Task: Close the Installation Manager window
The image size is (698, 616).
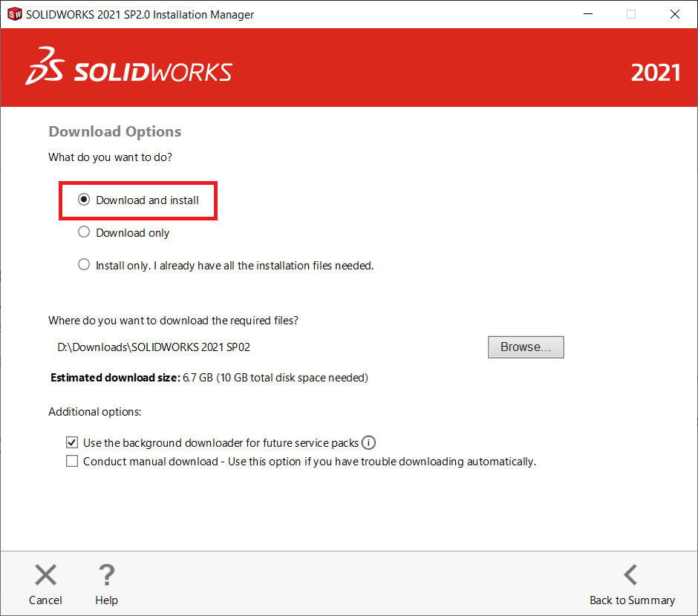Action: [x=674, y=14]
